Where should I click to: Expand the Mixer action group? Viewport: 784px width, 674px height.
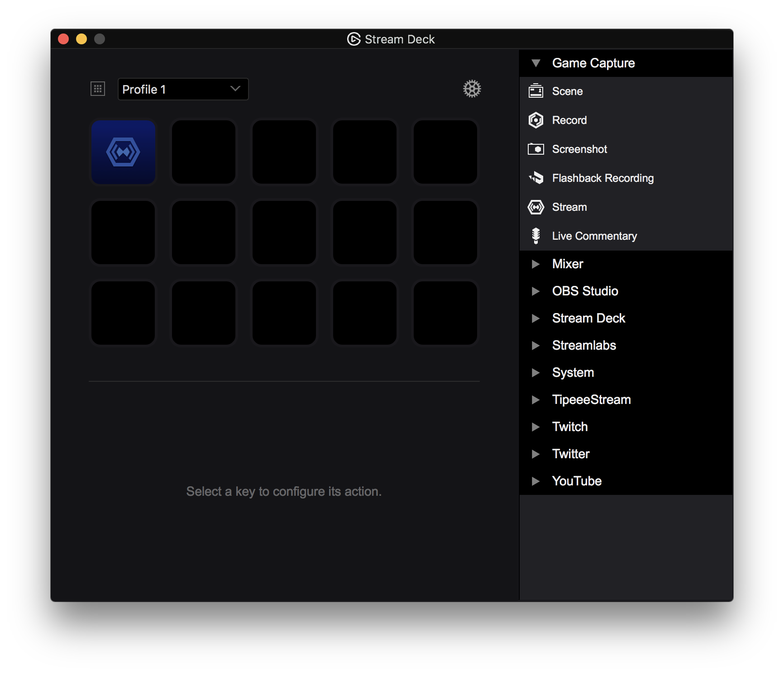tap(536, 264)
